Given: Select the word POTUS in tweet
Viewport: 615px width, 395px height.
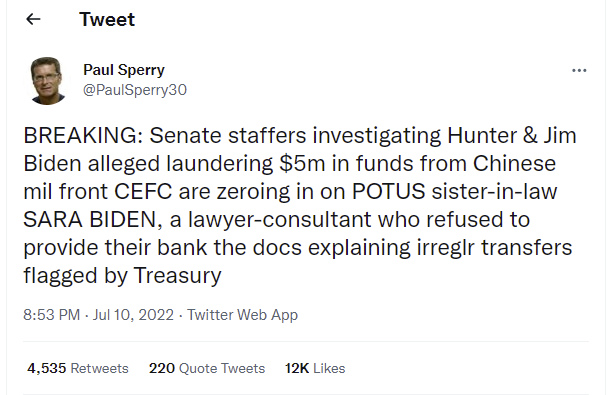Looking at the screenshot, I should point(388,191).
